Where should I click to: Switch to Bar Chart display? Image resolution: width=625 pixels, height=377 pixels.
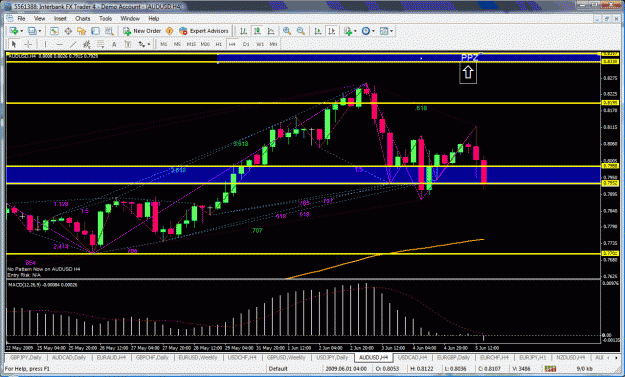click(243, 31)
